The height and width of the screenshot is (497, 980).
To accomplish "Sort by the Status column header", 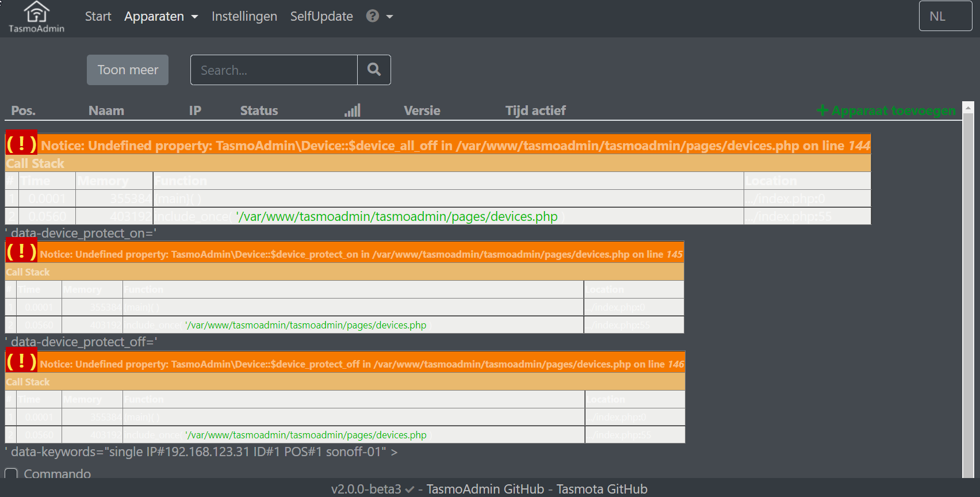I will tap(259, 110).
